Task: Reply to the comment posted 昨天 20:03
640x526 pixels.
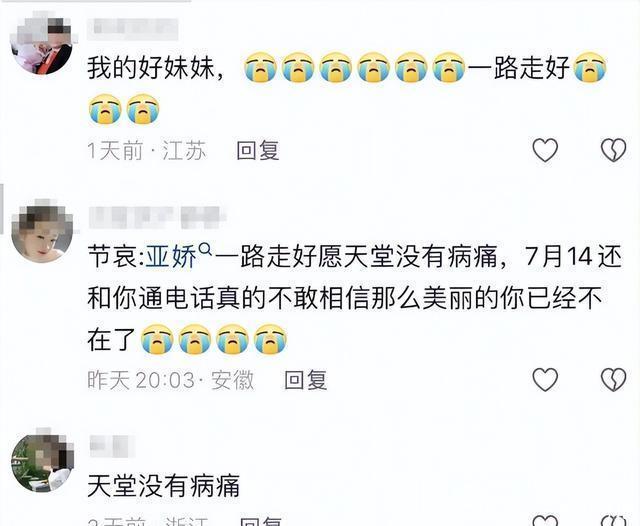Action: click(x=306, y=380)
